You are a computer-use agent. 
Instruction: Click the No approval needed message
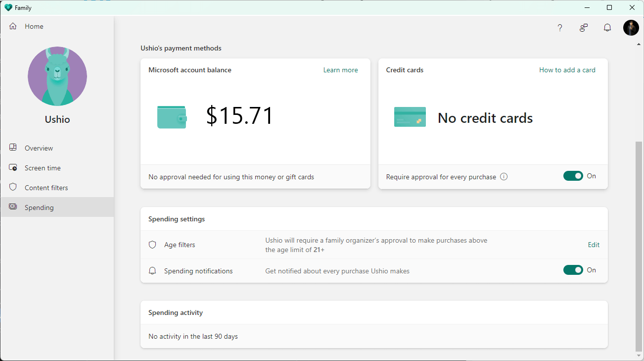[x=231, y=177]
